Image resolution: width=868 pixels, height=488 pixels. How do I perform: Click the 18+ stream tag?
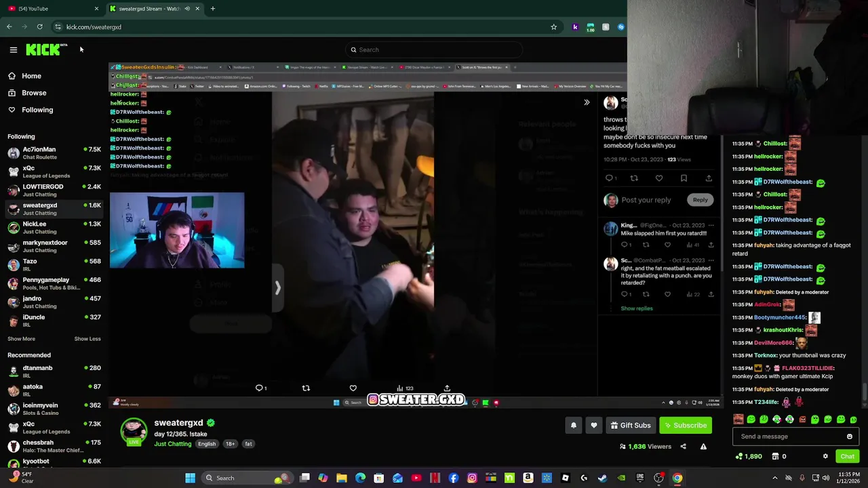[230, 444]
